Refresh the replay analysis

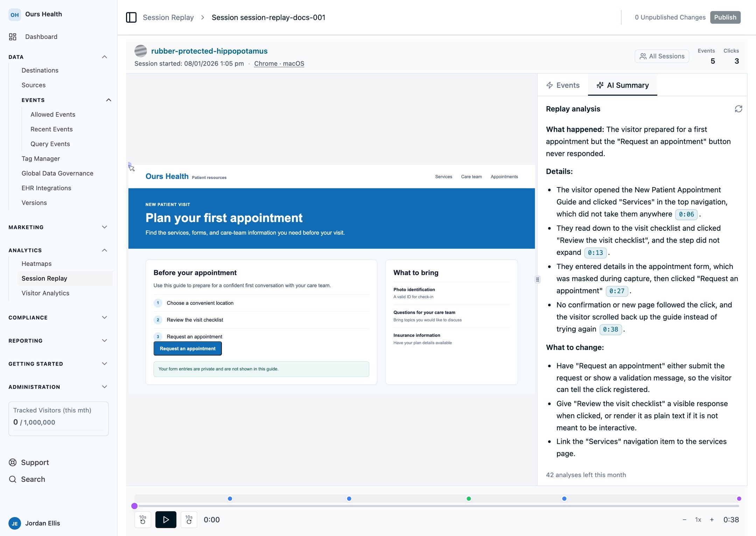738,109
